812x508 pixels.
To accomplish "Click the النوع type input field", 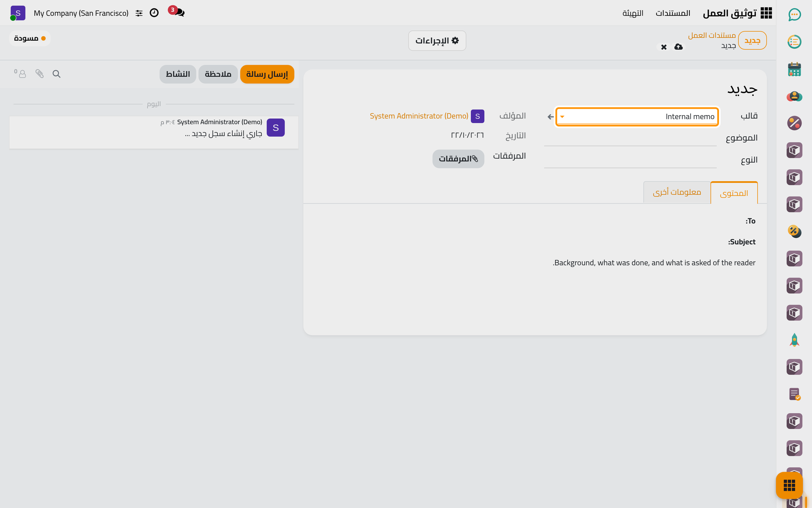I will 630,160.
